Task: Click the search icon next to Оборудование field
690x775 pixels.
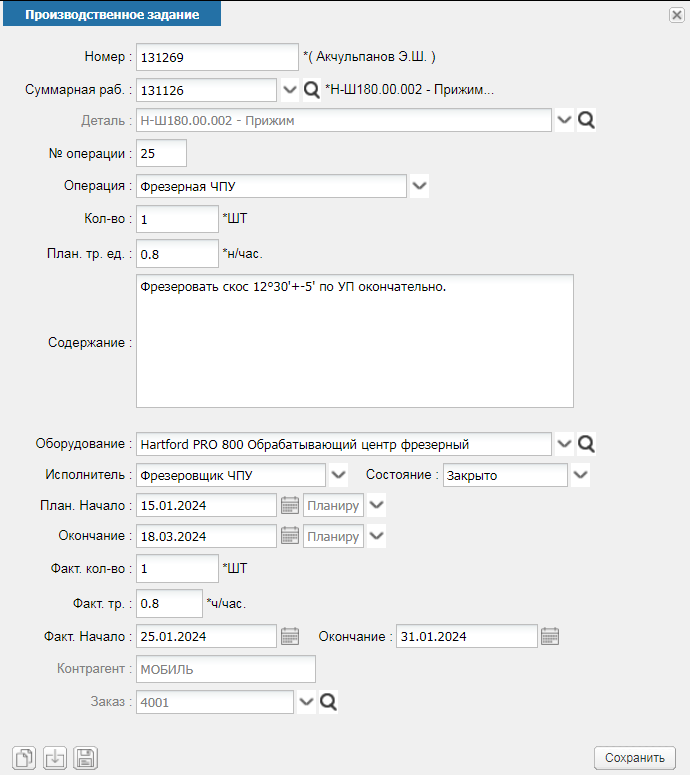Action: pyautogui.click(x=586, y=444)
